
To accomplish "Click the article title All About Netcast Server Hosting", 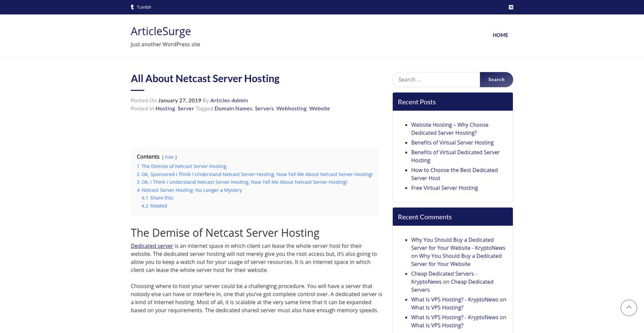I will pyautogui.click(x=205, y=78).
